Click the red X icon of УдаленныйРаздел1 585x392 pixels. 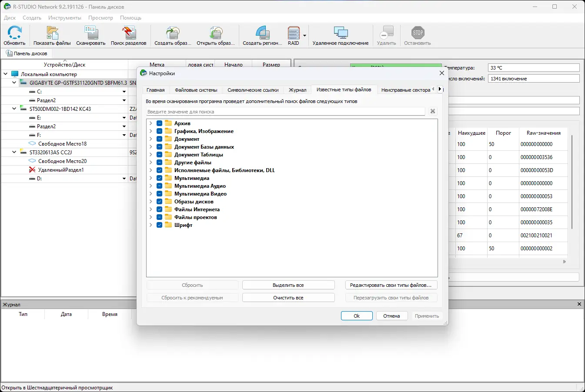[x=32, y=169]
